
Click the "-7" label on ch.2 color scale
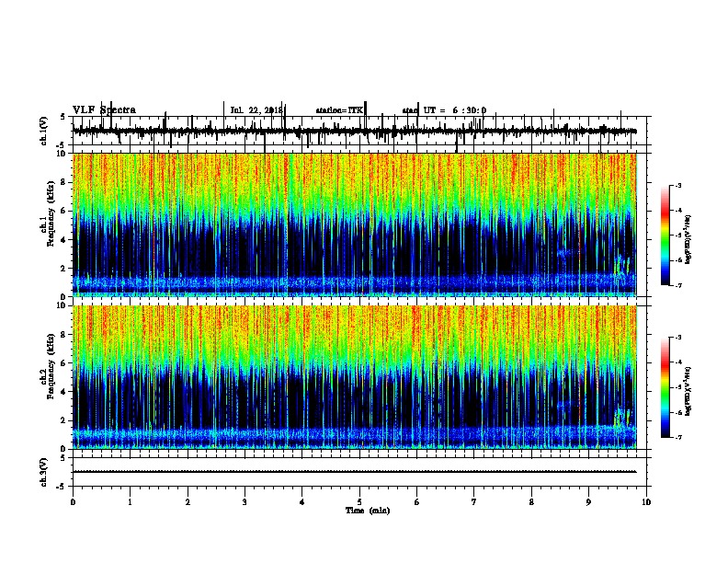coord(678,438)
